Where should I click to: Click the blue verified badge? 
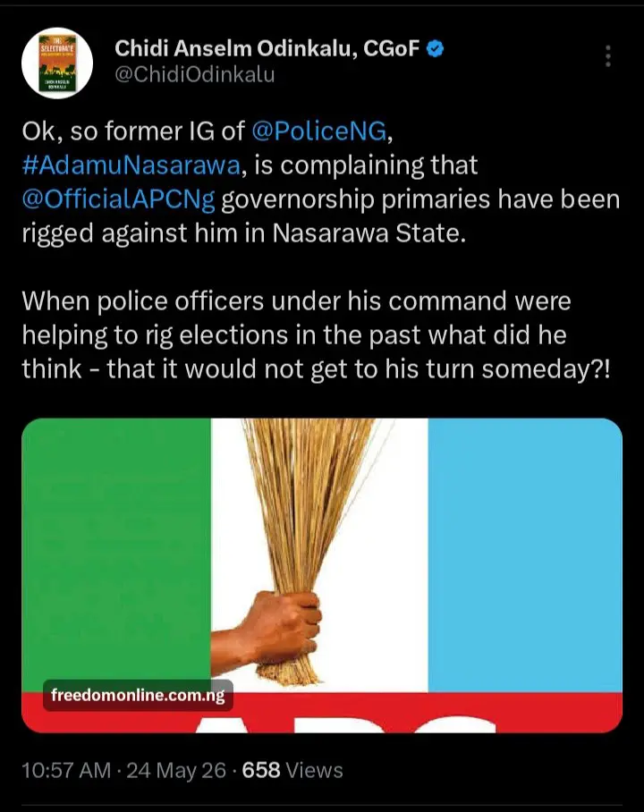click(x=436, y=49)
